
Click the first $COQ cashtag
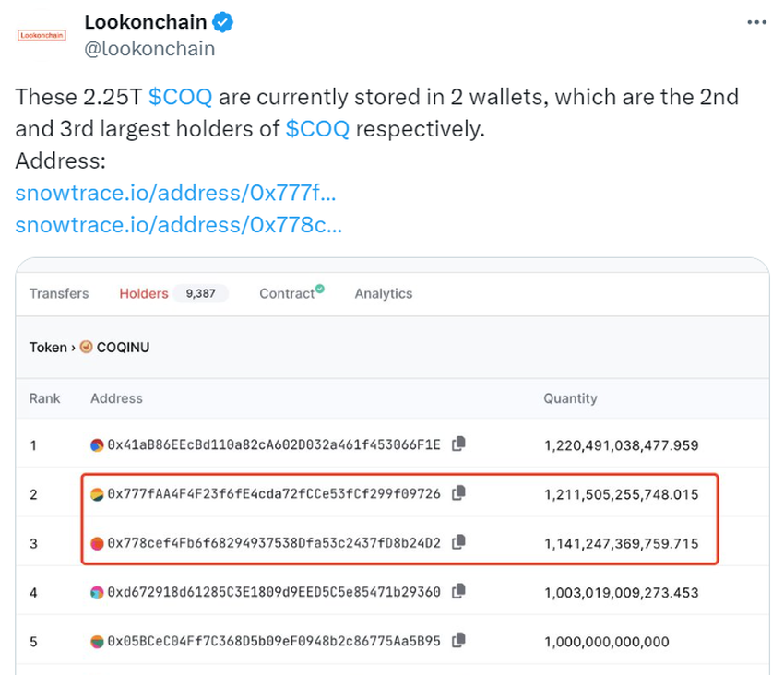[182, 97]
